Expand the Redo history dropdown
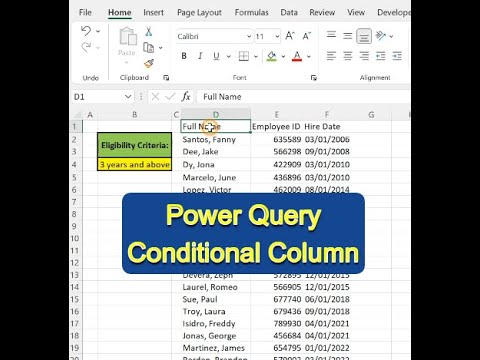Screen dimensions: 480x360 coord(98,48)
